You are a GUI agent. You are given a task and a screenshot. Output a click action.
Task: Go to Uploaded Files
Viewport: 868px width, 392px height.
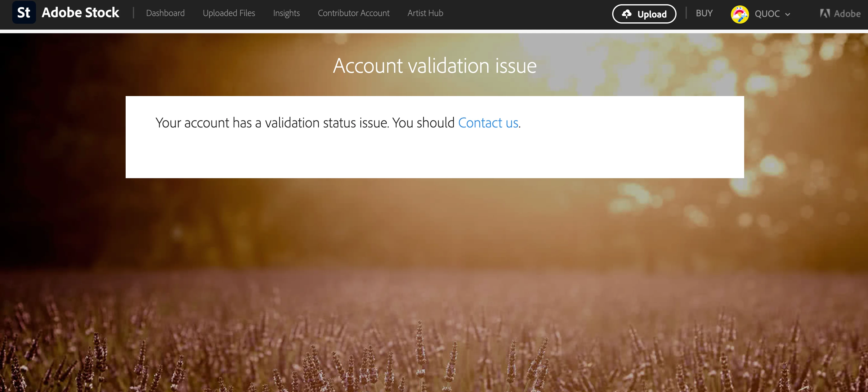[x=229, y=13]
